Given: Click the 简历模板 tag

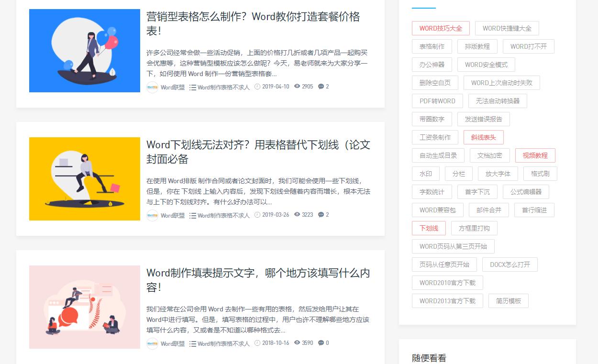Looking at the screenshot, I should click(509, 301).
